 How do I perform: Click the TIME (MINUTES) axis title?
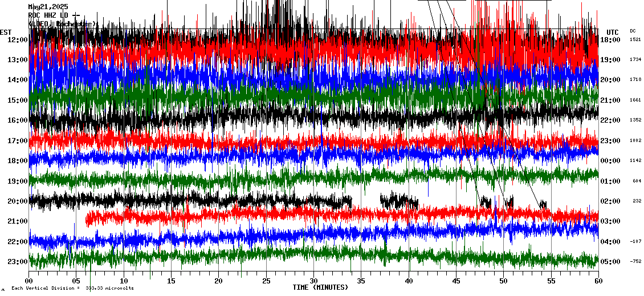click(x=320, y=287)
